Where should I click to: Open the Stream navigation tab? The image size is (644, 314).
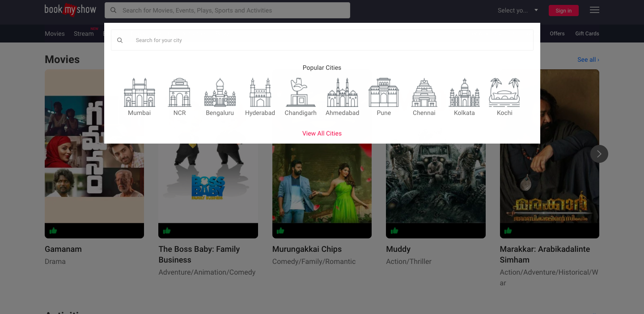click(x=84, y=34)
